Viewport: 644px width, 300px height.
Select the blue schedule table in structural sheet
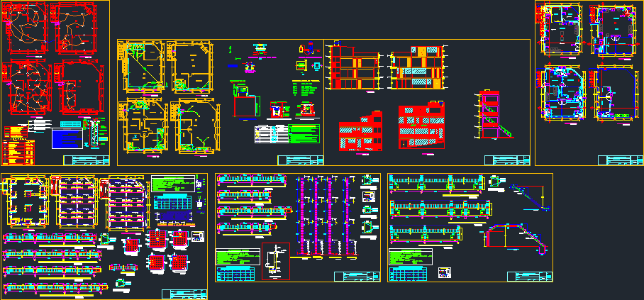171,202
